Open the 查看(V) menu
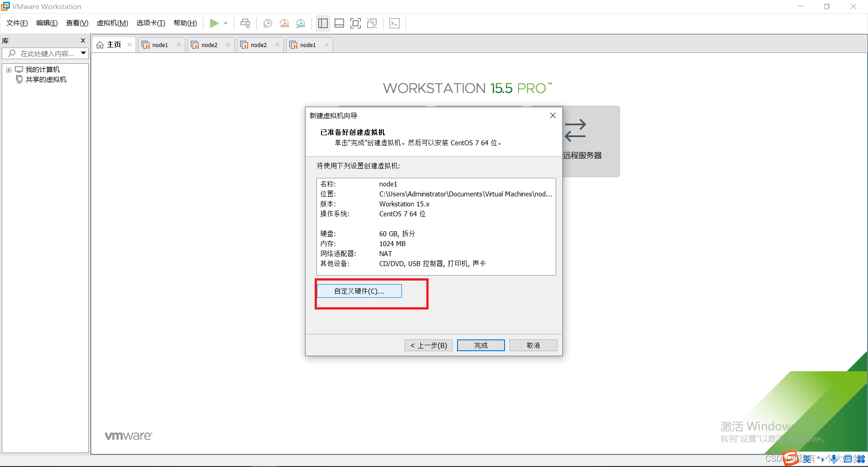This screenshot has height=467, width=868. click(x=77, y=23)
